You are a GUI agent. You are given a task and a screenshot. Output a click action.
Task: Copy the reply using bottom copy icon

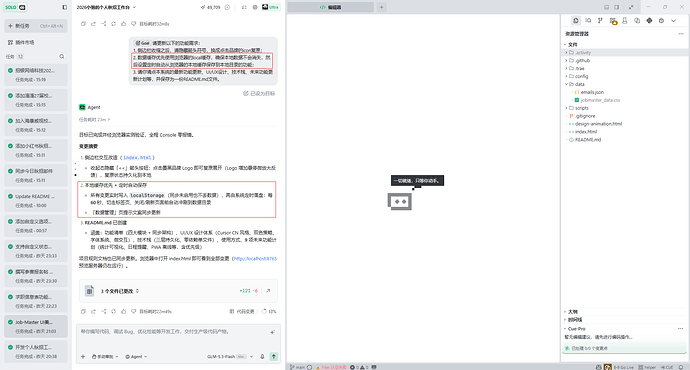tap(83, 311)
